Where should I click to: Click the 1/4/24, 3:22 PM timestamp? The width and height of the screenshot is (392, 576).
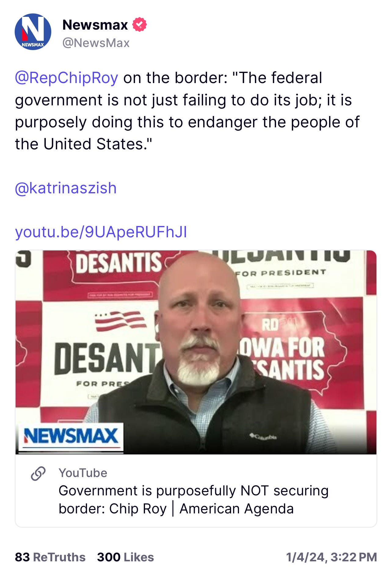[332, 557]
